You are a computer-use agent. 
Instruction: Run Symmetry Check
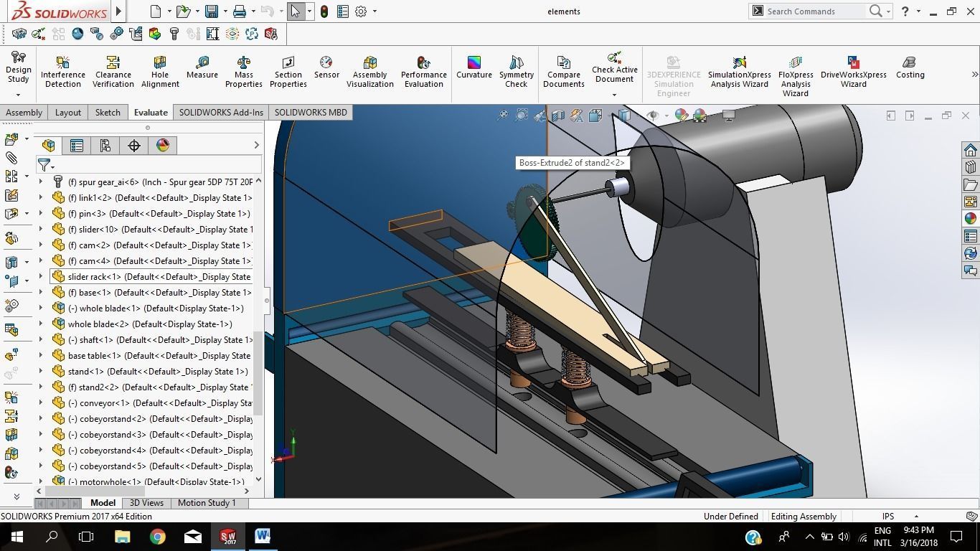pyautogui.click(x=517, y=72)
